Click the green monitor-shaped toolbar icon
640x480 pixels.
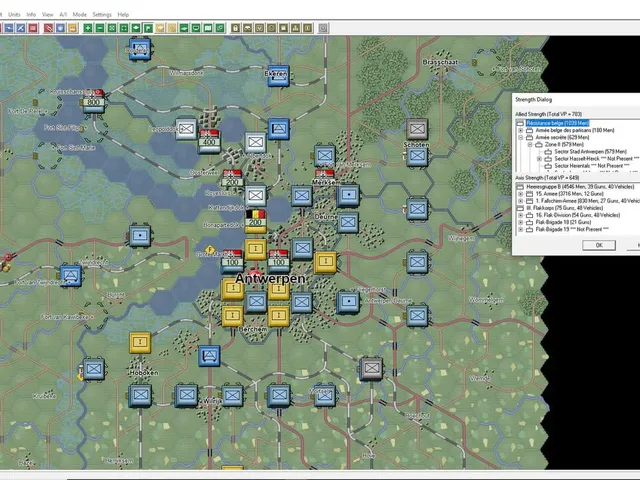196,28
